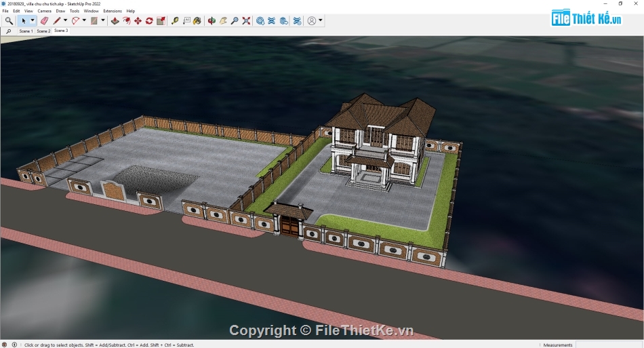Select the Rectangle shape tool

94,20
